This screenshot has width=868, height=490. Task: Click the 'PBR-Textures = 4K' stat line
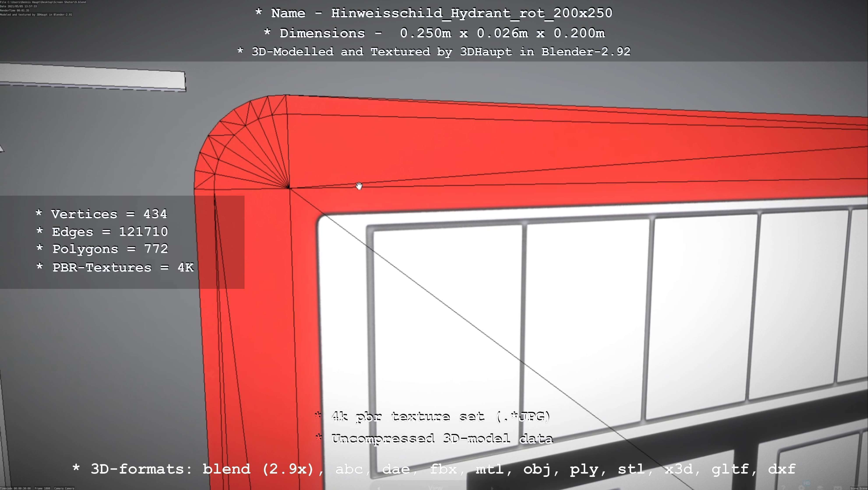tap(115, 267)
